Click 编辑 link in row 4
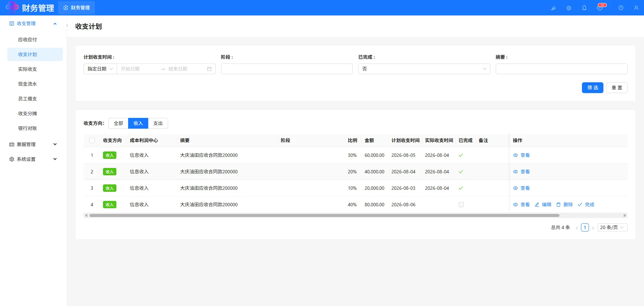Screen dimensions: 644x306 (x=546, y=205)
